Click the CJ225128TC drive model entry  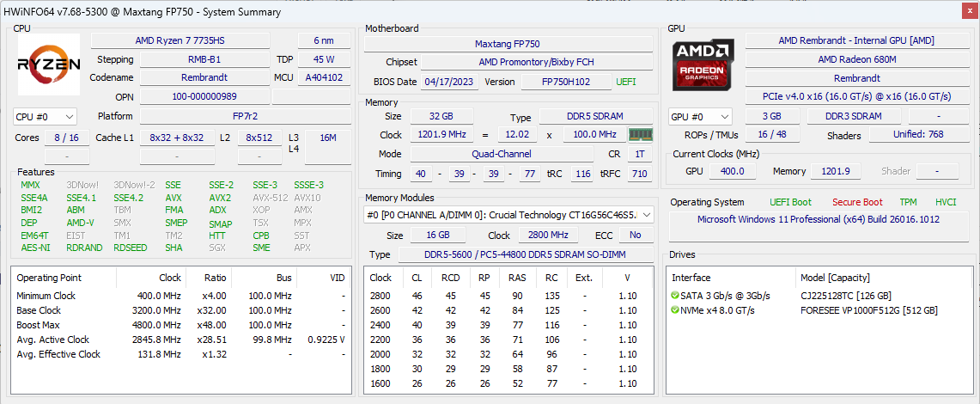pos(846,296)
